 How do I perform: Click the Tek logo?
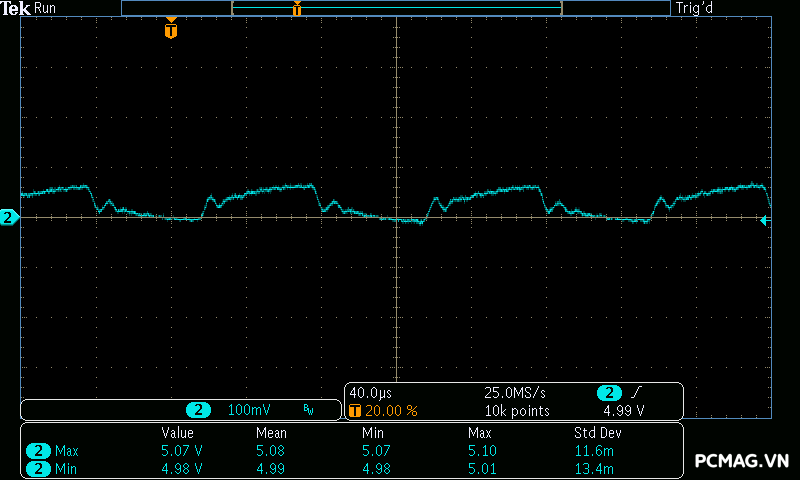16,8
